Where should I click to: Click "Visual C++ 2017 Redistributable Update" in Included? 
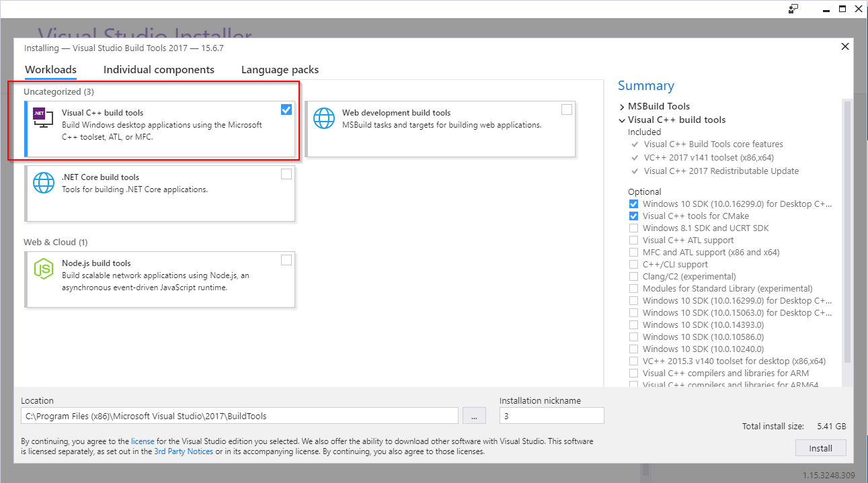click(721, 171)
